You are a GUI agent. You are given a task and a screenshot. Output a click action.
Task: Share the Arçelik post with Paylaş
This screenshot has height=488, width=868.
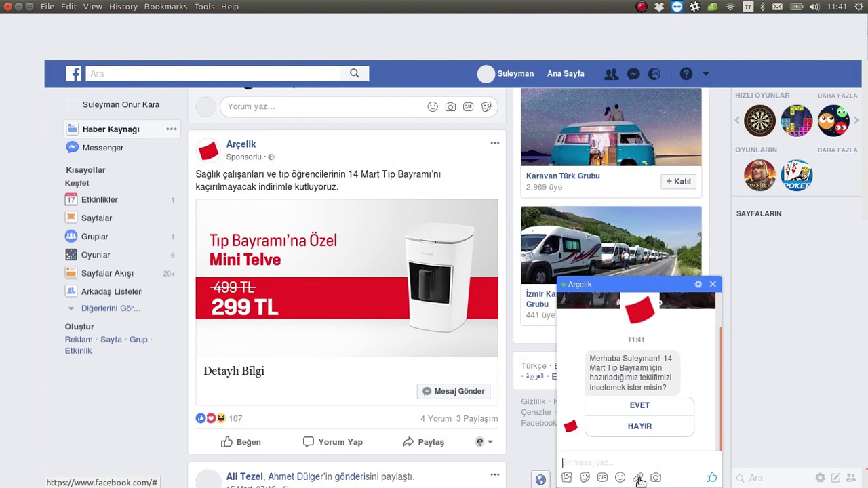423,442
